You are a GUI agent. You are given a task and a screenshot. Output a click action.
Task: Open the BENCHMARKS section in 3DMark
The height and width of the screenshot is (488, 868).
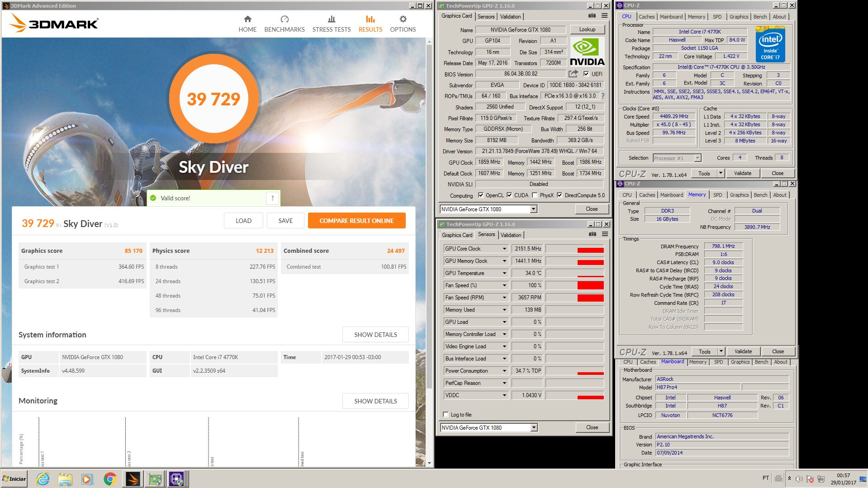click(x=285, y=24)
